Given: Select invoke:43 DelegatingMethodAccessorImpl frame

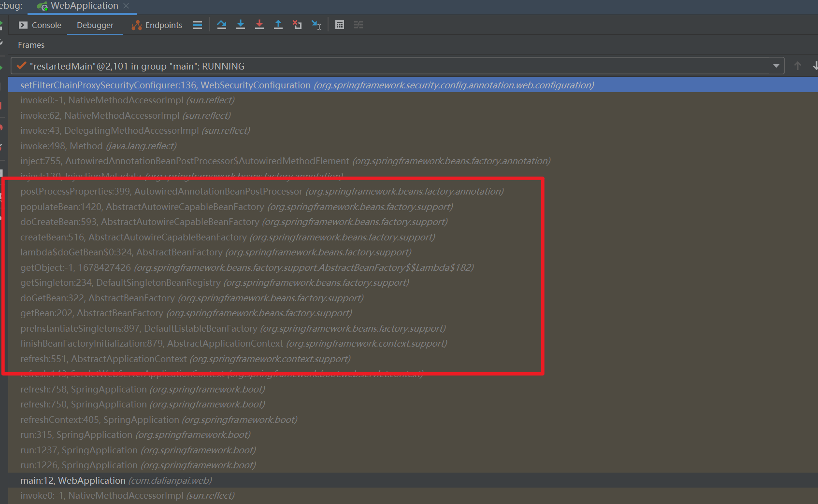Looking at the screenshot, I should pyautogui.click(x=413, y=131).
